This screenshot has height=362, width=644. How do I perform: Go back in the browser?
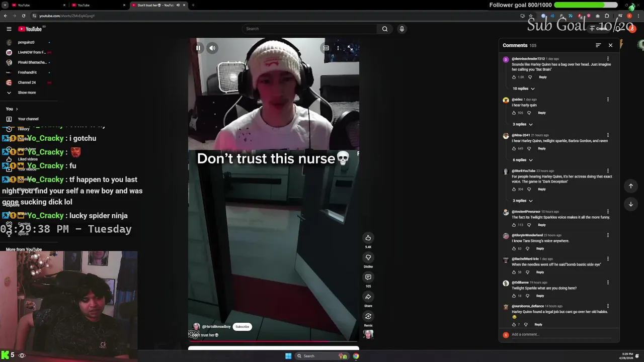click(6, 16)
